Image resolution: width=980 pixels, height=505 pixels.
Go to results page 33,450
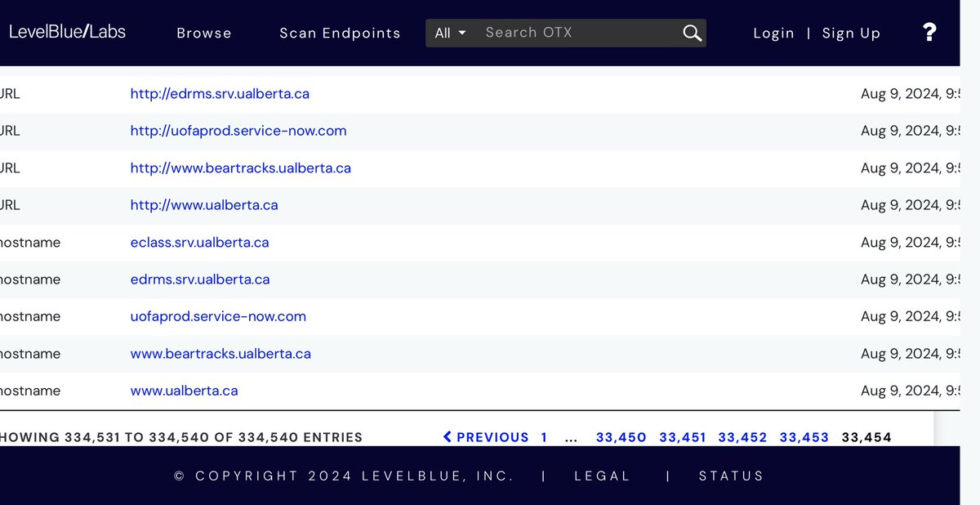(x=621, y=437)
